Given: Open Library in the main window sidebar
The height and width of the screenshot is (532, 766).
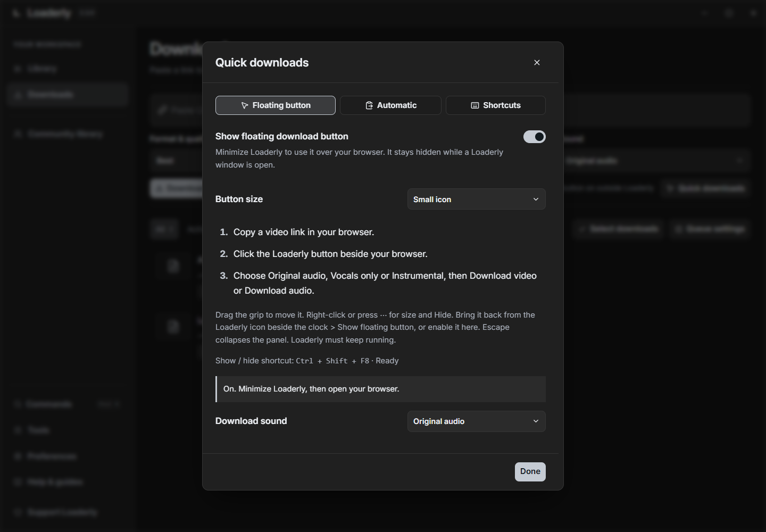Looking at the screenshot, I should point(68,69).
